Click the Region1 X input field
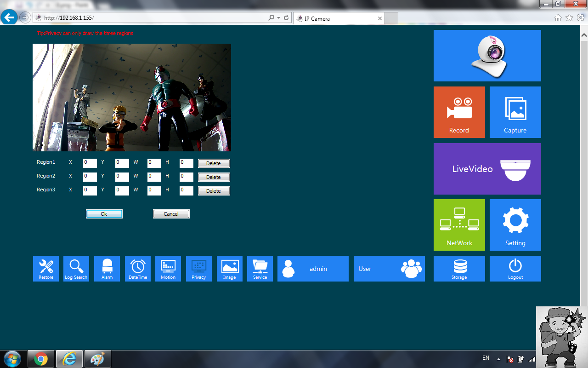The height and width of the screenshot is (368, 588). click(90, 163)
